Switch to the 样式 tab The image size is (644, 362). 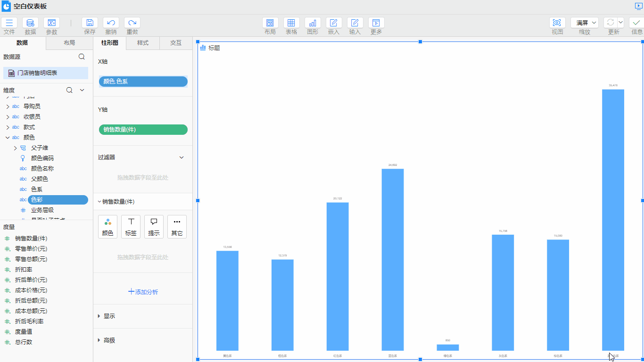pos(143,43)
